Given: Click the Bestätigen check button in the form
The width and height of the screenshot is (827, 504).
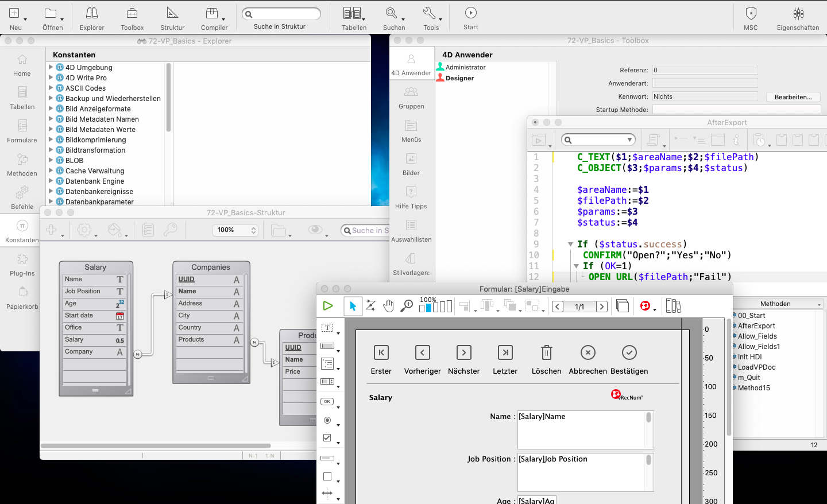Looking at the screenshot, I should [x=629, y=352].
